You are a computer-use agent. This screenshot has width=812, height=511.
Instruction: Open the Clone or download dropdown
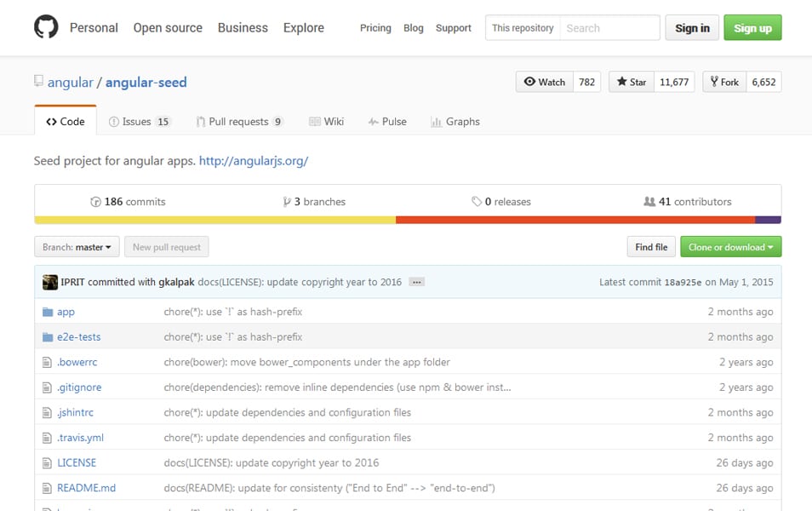coord(730,247)
